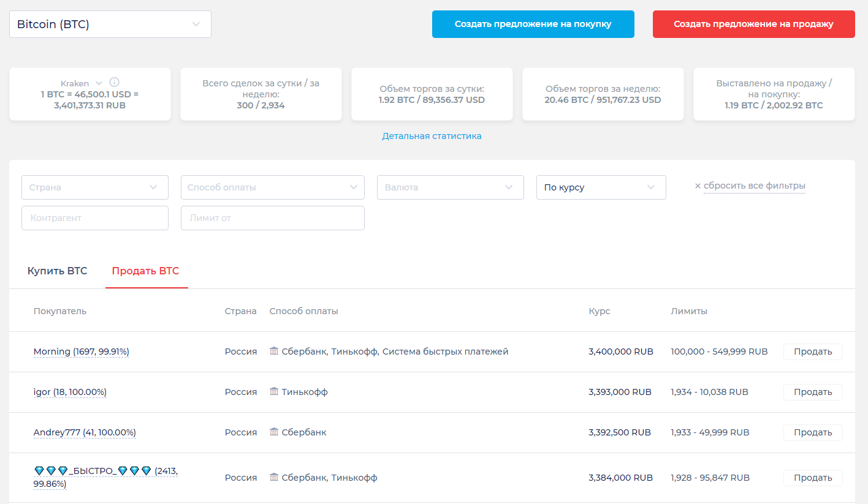
Task: Click the weekly volume 20.46 BTC / 951,767.23 USD
Action: coord(603,100)
